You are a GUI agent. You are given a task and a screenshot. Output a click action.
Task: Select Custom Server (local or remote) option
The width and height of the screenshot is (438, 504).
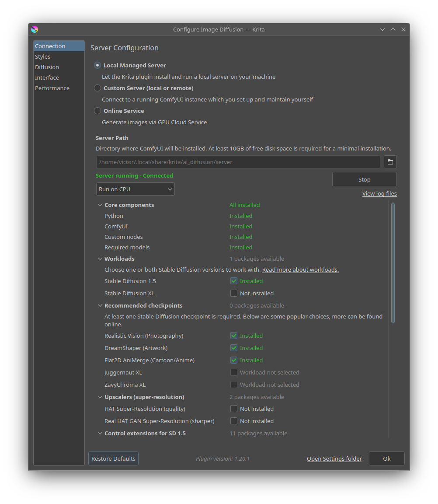(97, 88)
